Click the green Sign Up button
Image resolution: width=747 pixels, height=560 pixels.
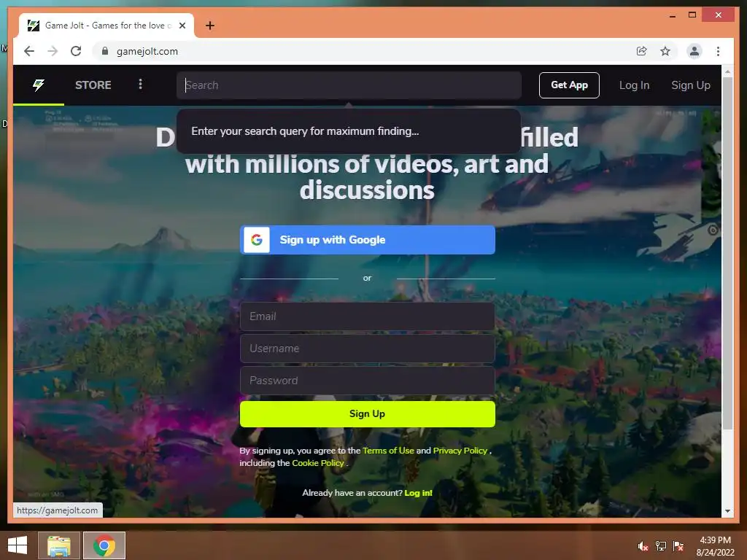(x=368, y=414)
